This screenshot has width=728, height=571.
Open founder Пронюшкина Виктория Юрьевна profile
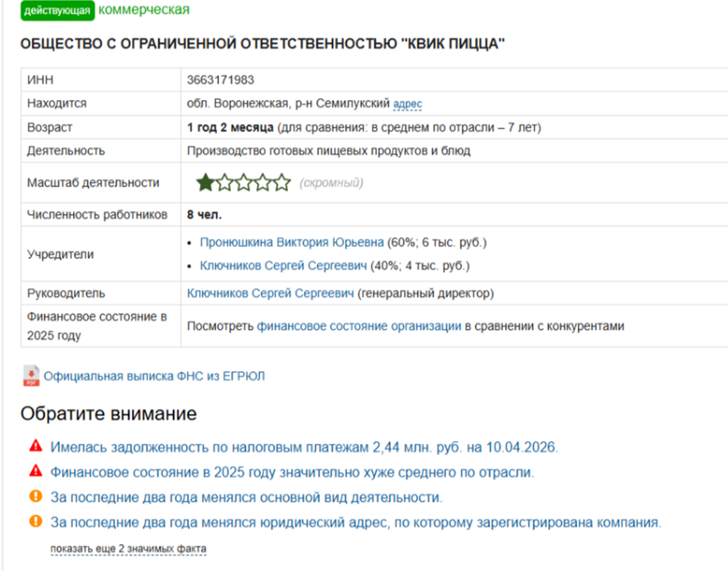[292, 242]
